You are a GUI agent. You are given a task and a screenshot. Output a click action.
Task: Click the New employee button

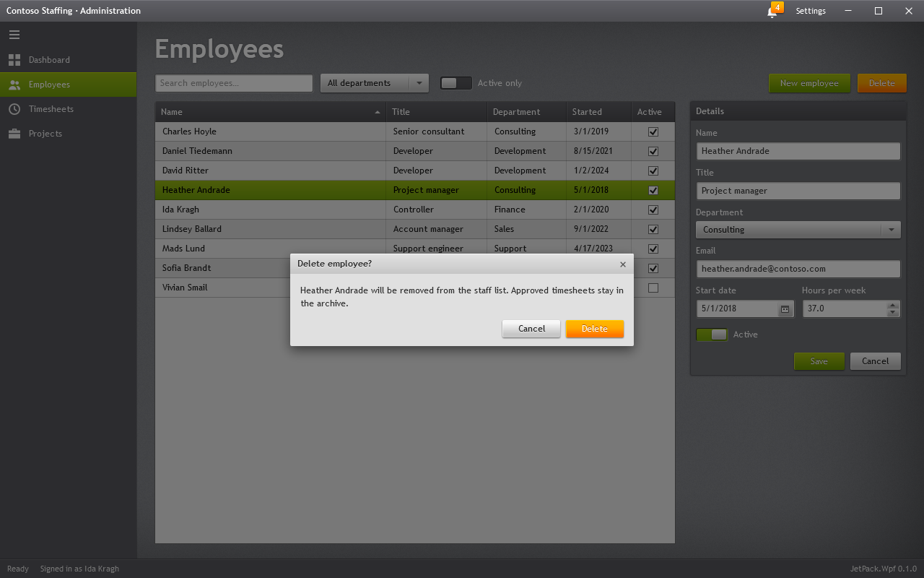809,83
